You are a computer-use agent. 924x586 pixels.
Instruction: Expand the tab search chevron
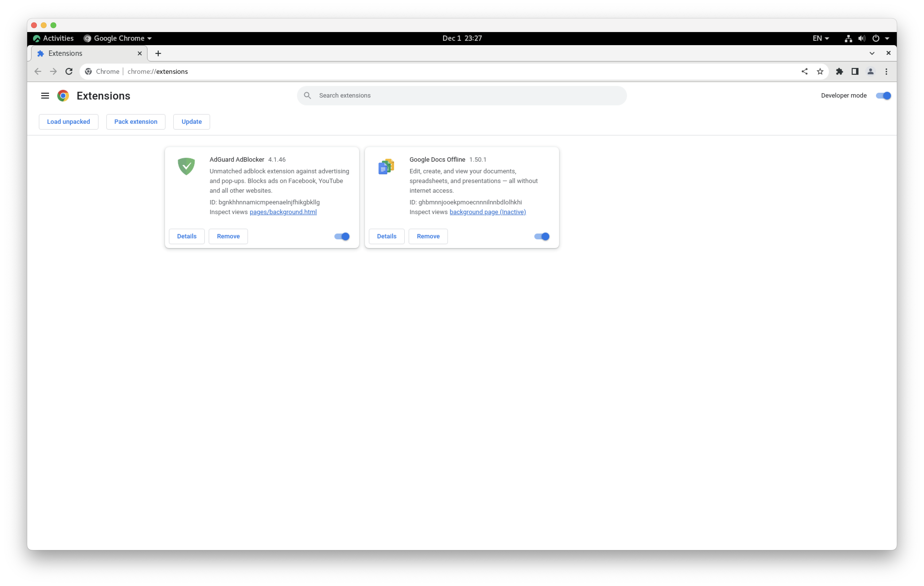tap(872, 53)
